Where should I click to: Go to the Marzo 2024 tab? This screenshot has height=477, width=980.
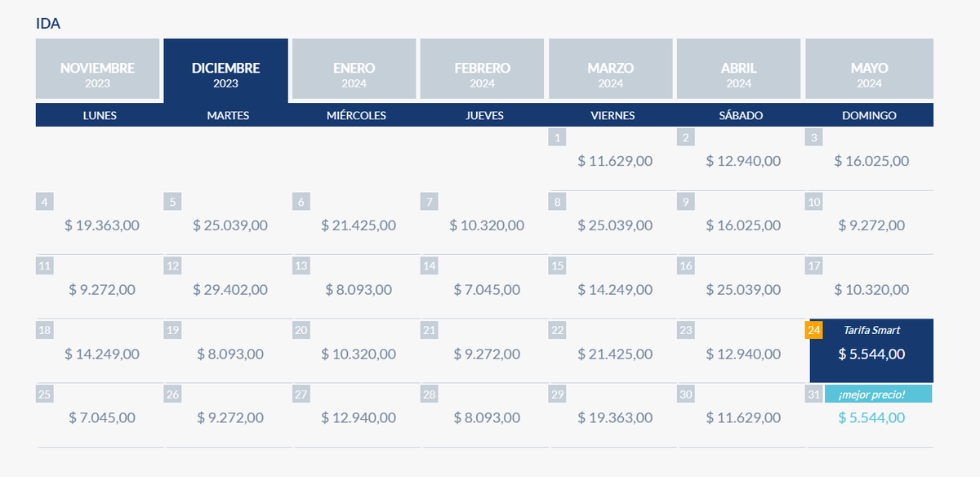point(610,74)
